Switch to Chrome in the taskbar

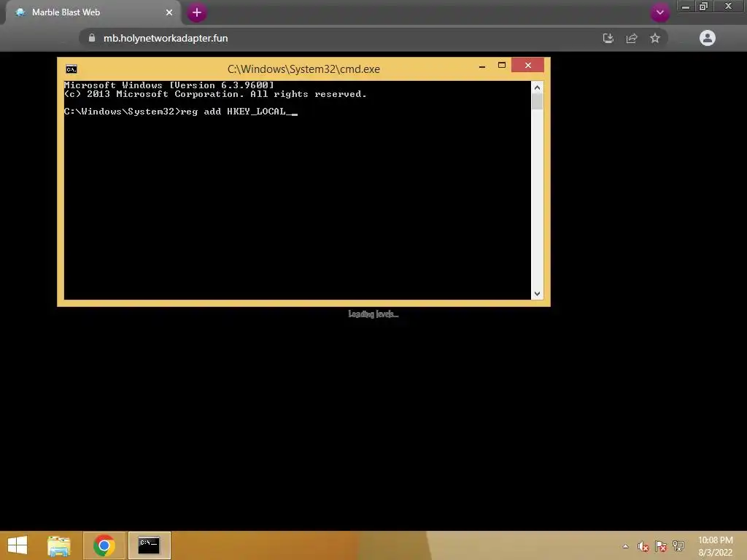click(104, 545)
